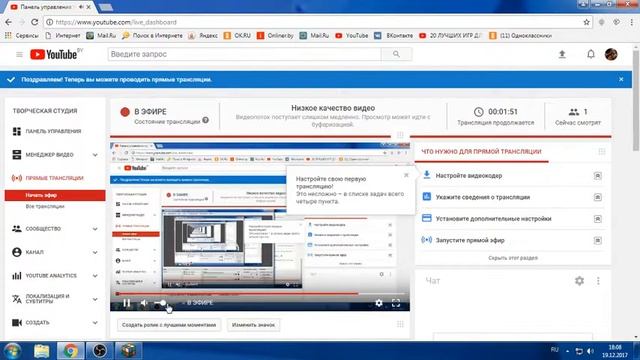This screenshot has width=640, height=360.
Task: Click the encoder download icon
Action: point(427,175)
